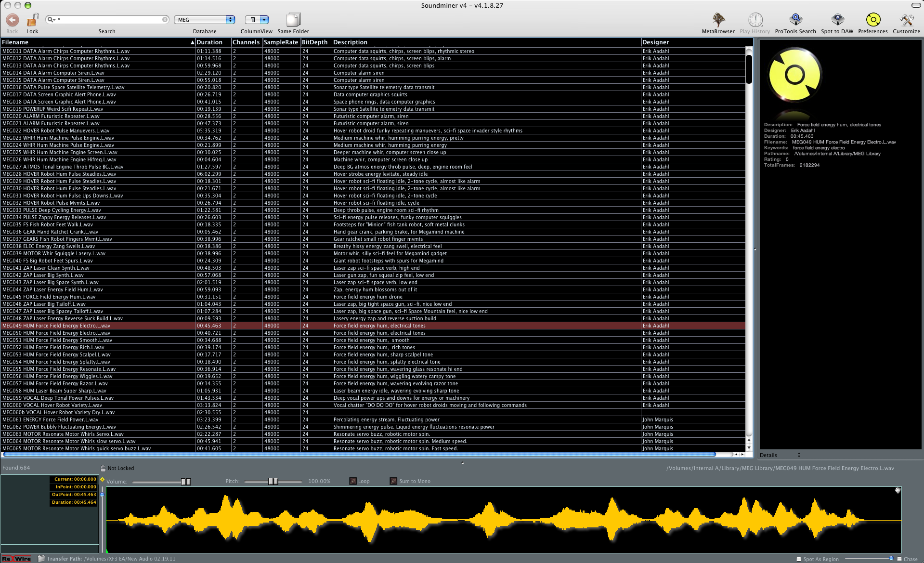Open the ColumnView dropdown
Viewport: 924px width, 563px height.
pos(257,20)
